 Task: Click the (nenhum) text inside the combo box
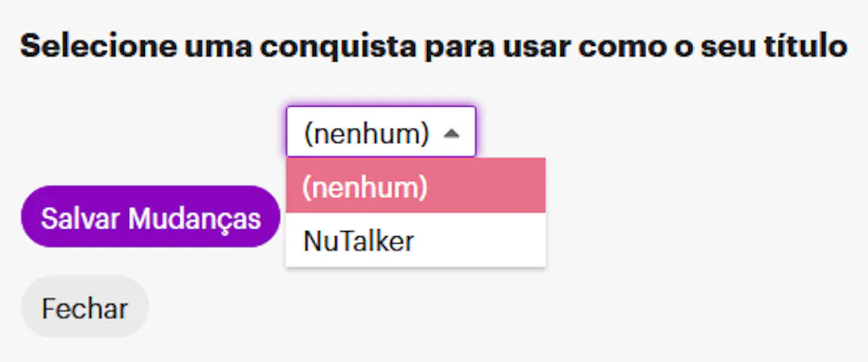[366, 134]
